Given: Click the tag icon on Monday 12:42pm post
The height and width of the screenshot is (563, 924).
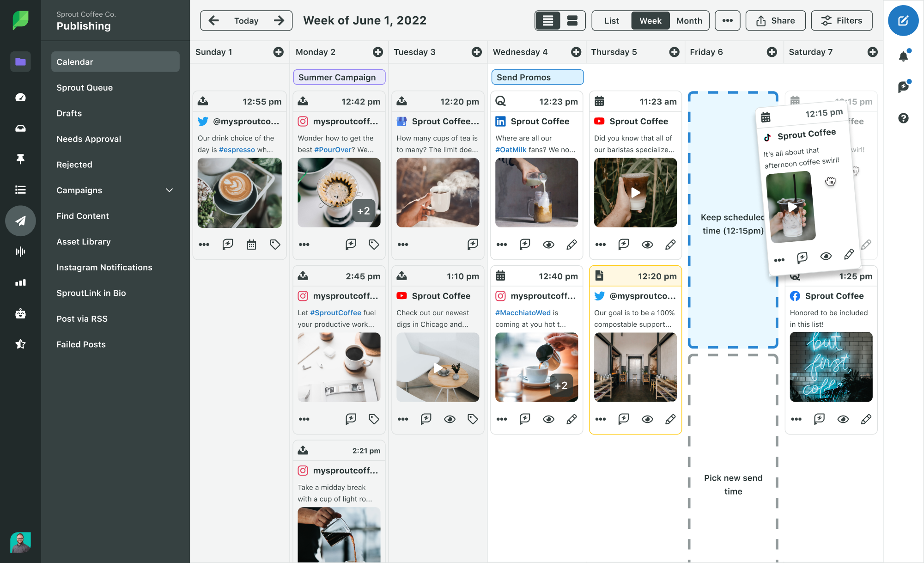Looking at the screenshot, I should coord(374,244).
